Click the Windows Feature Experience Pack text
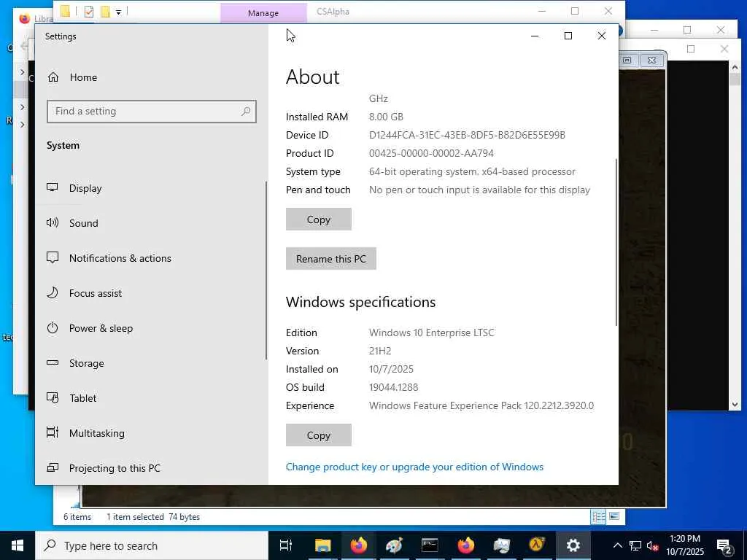The width and height of the screenshot is (747, 560). point(481,405)
